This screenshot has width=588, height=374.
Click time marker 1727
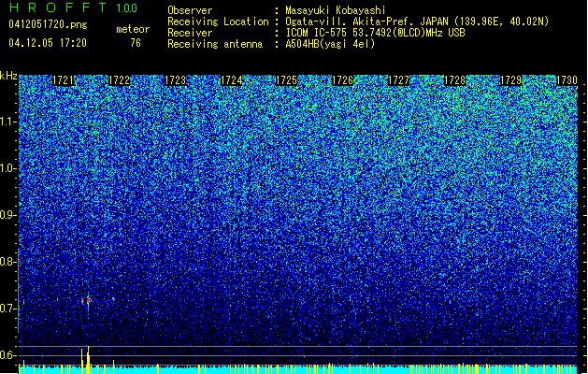[x=398, y=80]
